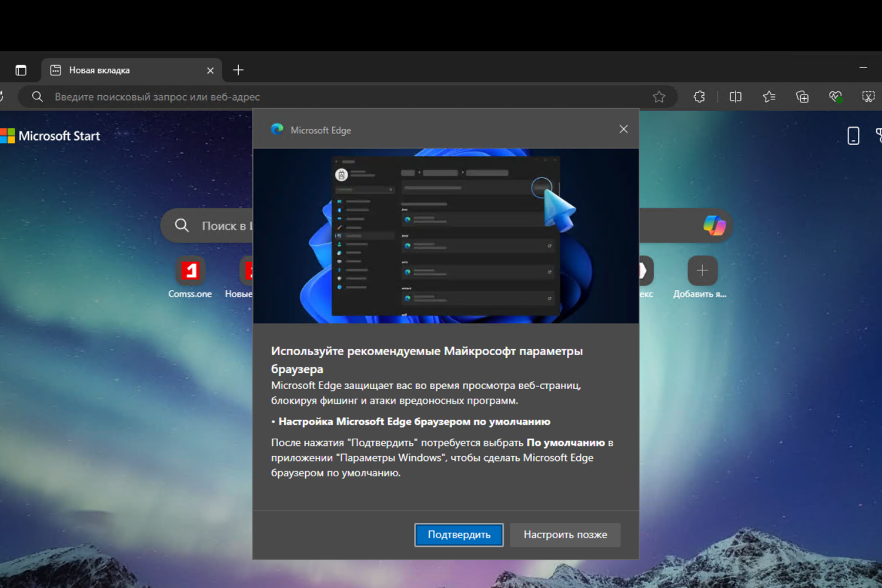Image resolution: width=882 pixels, height=588 pixels.
Task: Start a web capture screenshot
Action: click(x=868, y=97)
